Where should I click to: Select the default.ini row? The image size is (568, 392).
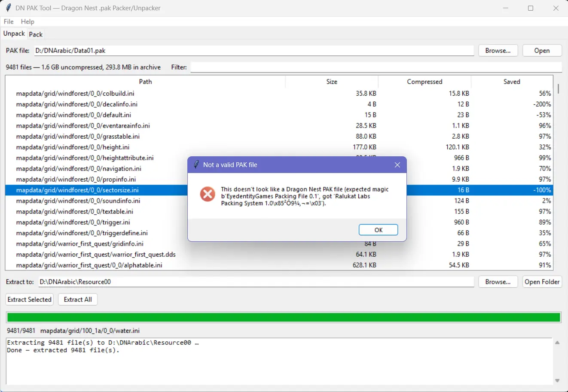tap(279, 115)
